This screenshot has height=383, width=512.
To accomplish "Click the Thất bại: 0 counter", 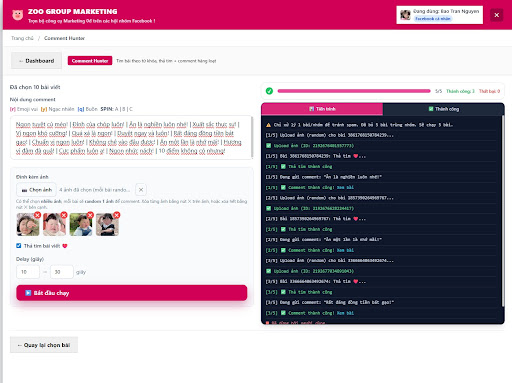I will coord(489,91).
